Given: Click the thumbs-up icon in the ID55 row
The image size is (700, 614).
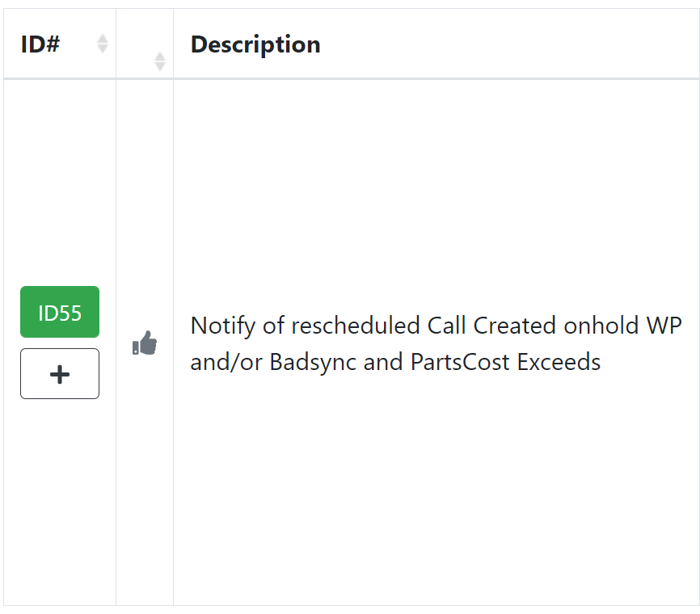Looking at the screenshot, I should tap(145, 343).
